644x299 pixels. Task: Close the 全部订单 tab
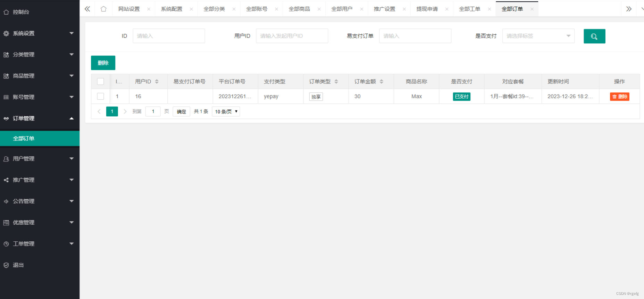532,9
